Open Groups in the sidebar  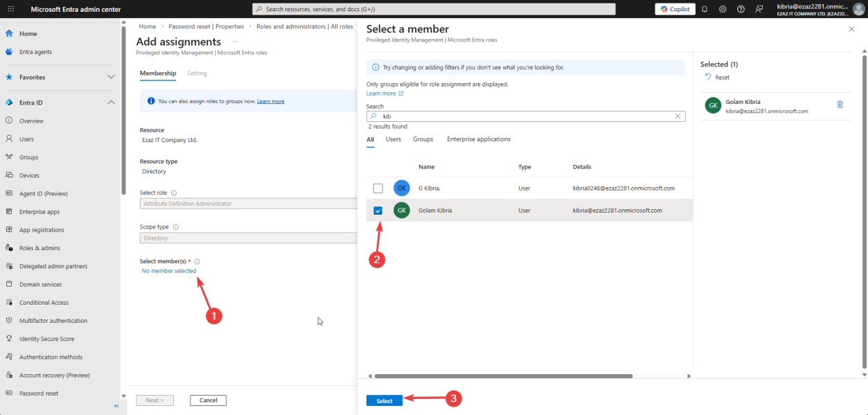point(28,157)
